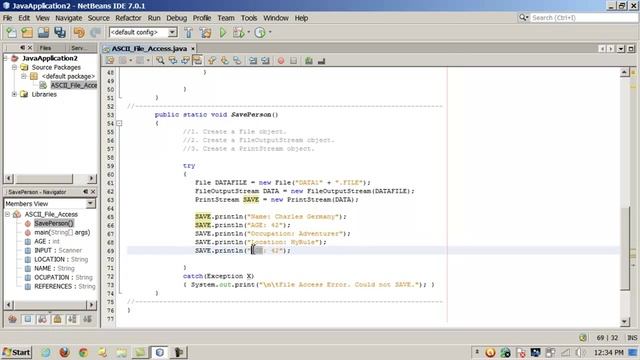Screen dimensions: 640x360
Task: Click the Shift Line Right editor icon
Action: click(x=265, y=60)
